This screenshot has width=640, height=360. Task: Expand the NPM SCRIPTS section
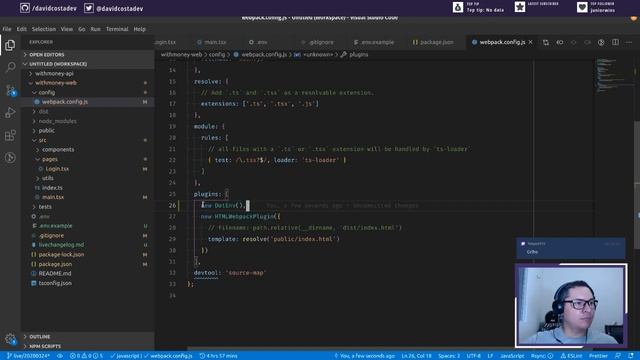(88, 346)
